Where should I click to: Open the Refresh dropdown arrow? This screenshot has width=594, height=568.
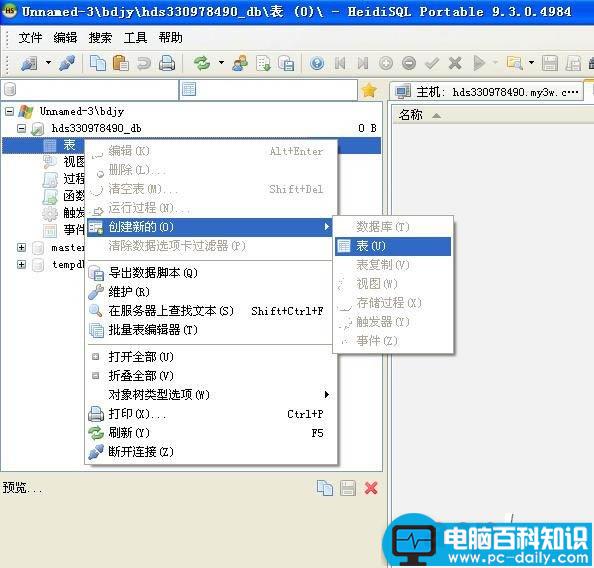point(221,63)
